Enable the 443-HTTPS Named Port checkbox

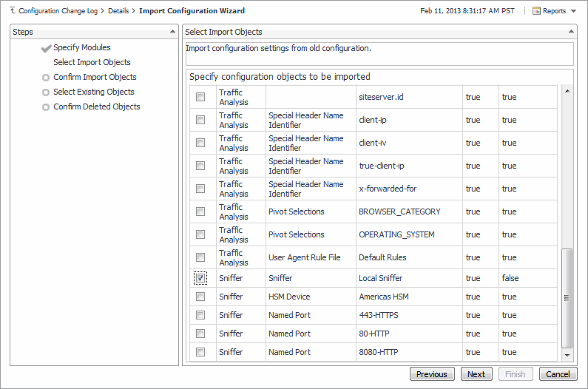tap(200, 315)
